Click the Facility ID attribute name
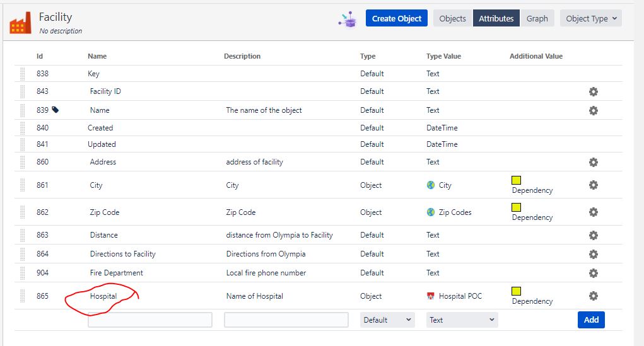Image resolution: width=644 pixels, height=346 pixels. (105, 91)
